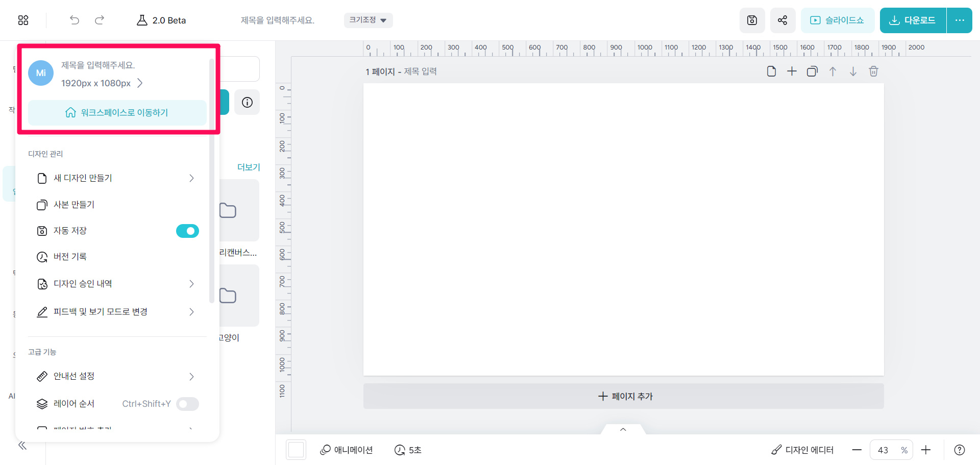Open 애니메이션 settings in the bottom bar
The image size is (980, 465).
pyautogui.click(x=346, y=450)
